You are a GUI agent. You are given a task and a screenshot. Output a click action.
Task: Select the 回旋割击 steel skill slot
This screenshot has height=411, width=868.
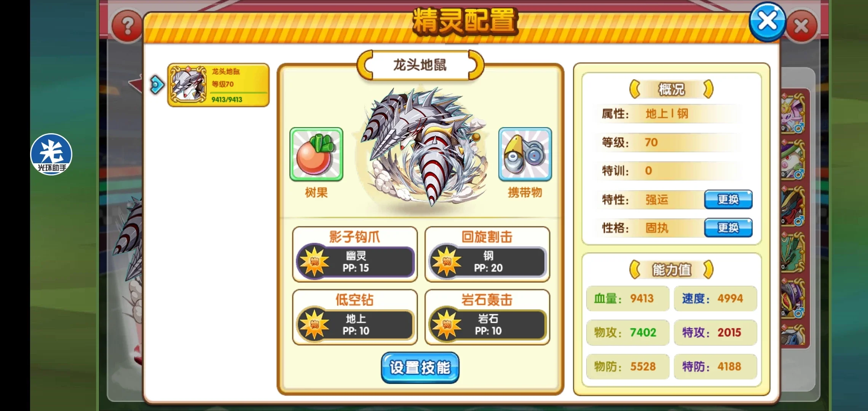pyautogui.click(x=487, y=254)
